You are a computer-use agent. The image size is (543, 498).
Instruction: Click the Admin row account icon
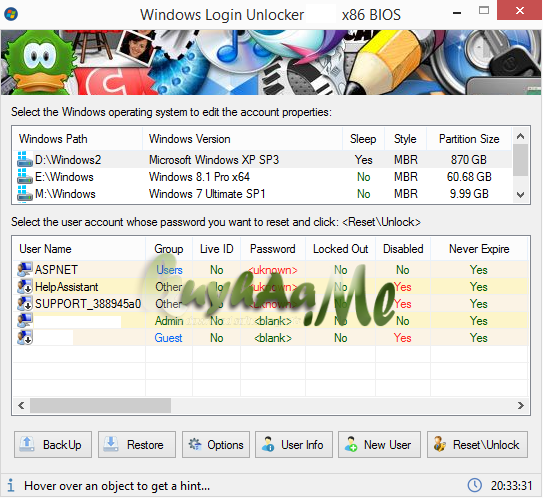(25, 320)
